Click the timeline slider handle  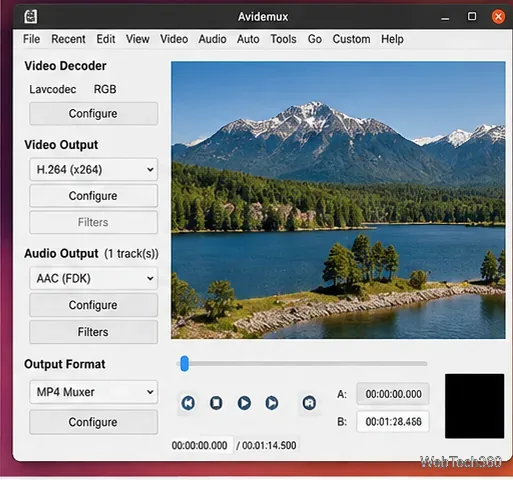pyautogui.click(x=184, y=363)
